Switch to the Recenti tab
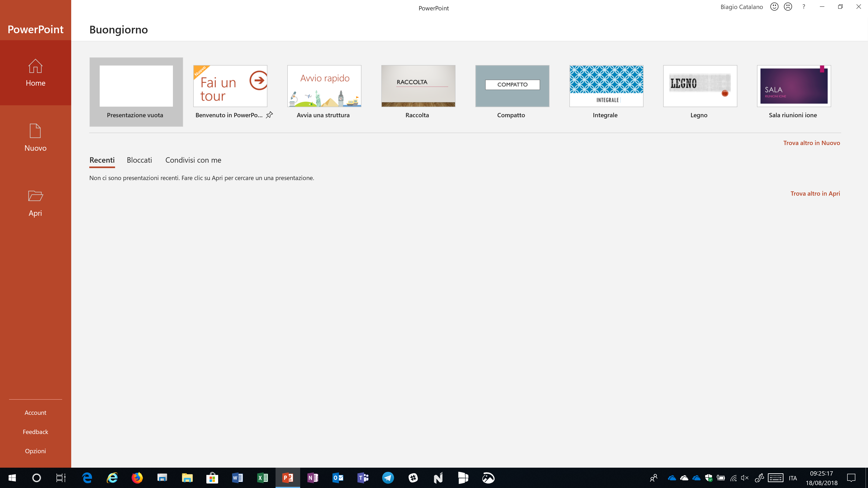 (102, 160)
